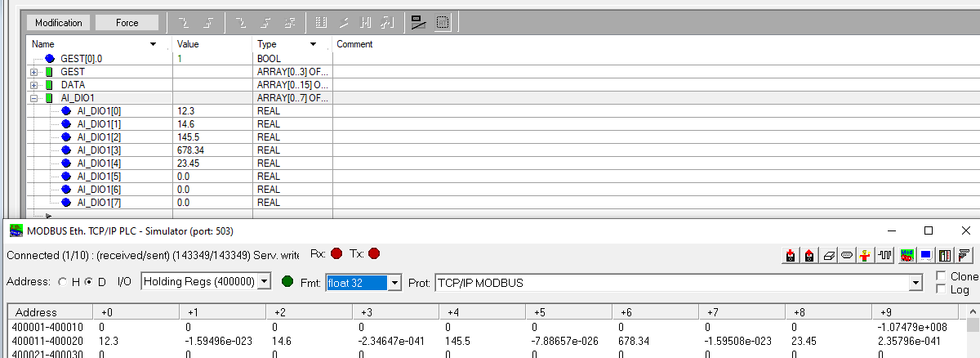This screenshot has width=980, height=358.
Task: Click the Modification button
Action: tap(59, 23)
